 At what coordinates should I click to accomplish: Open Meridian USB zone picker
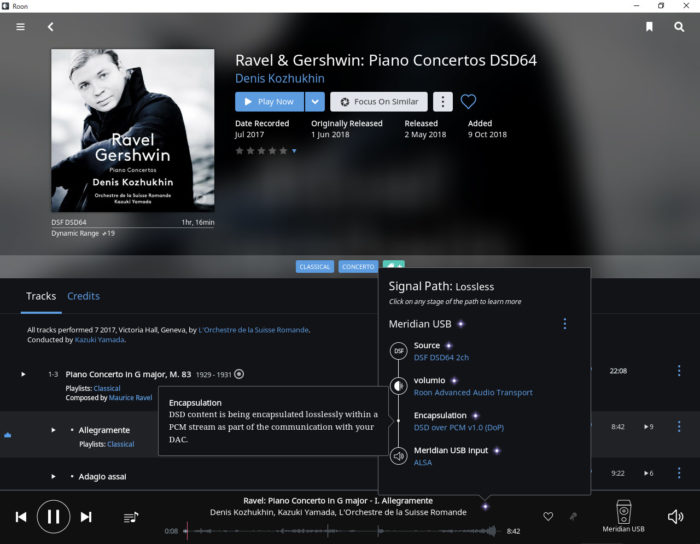click(x=623, y=516)
